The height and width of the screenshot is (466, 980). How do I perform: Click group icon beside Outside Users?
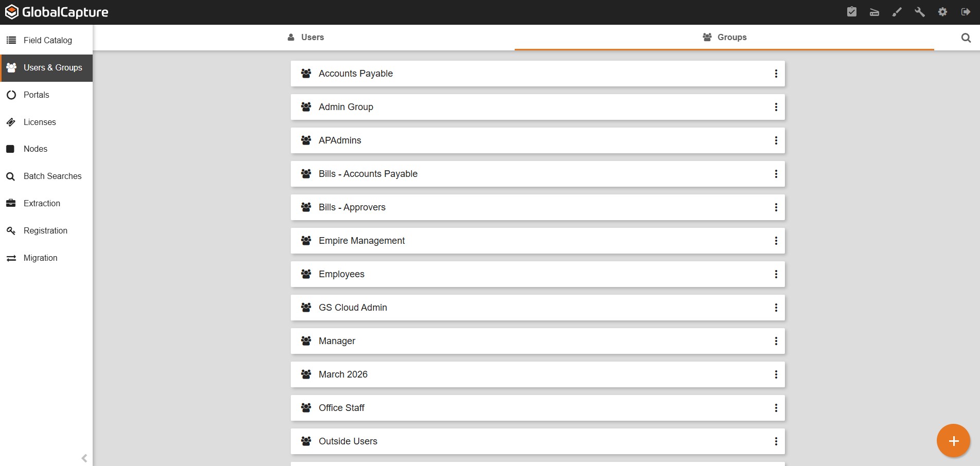pos(306,441)
